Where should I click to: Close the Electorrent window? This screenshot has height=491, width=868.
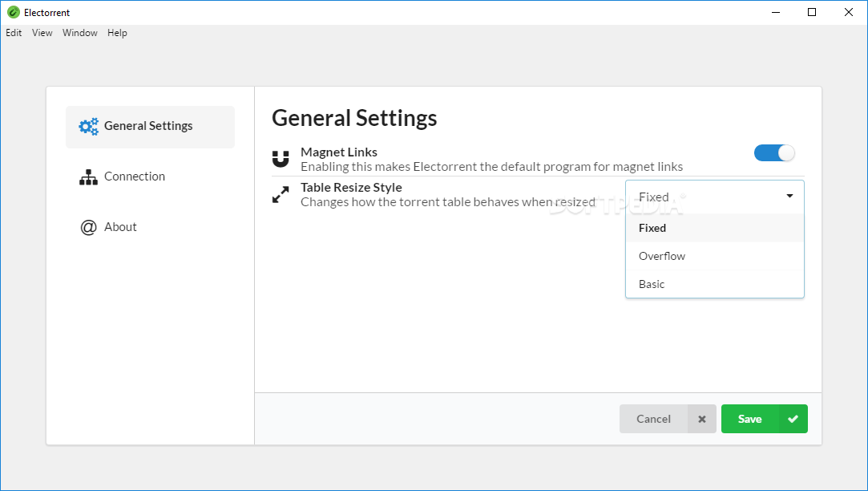tap(849, 12)
